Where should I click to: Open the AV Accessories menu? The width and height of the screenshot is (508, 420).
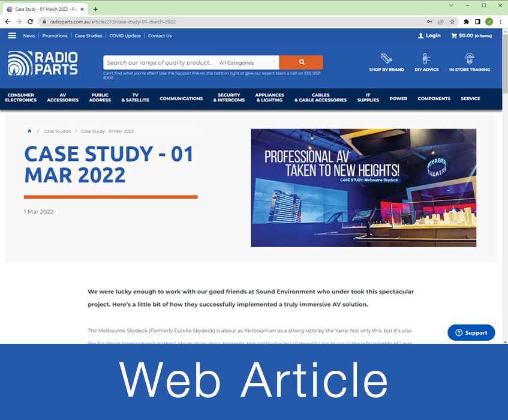pos(63,98)
